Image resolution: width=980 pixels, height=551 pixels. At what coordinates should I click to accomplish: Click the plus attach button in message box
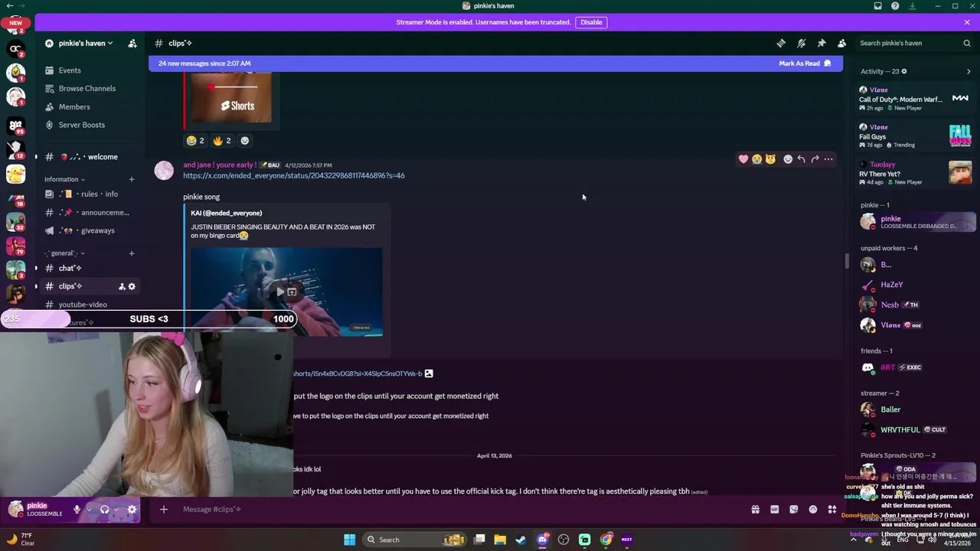[x=163, y=510]
